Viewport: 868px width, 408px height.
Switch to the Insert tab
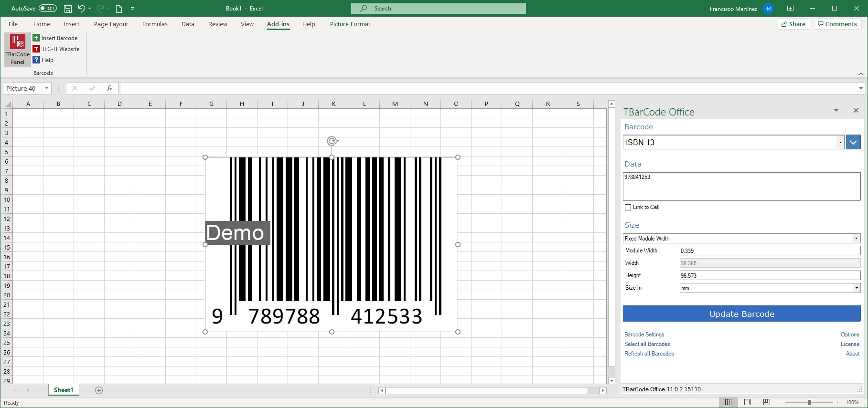(72, 24)
